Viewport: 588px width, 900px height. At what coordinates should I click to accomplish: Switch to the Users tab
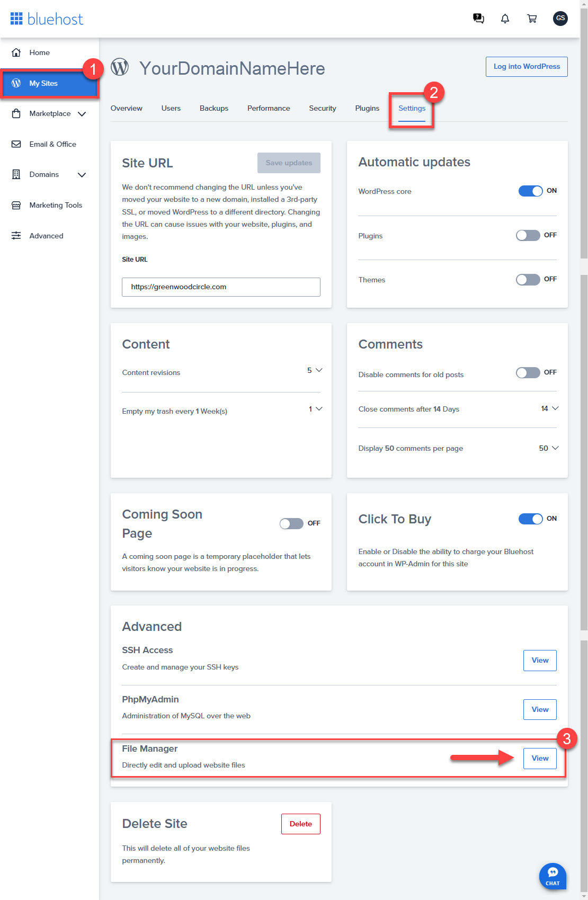tap(171, 108)
